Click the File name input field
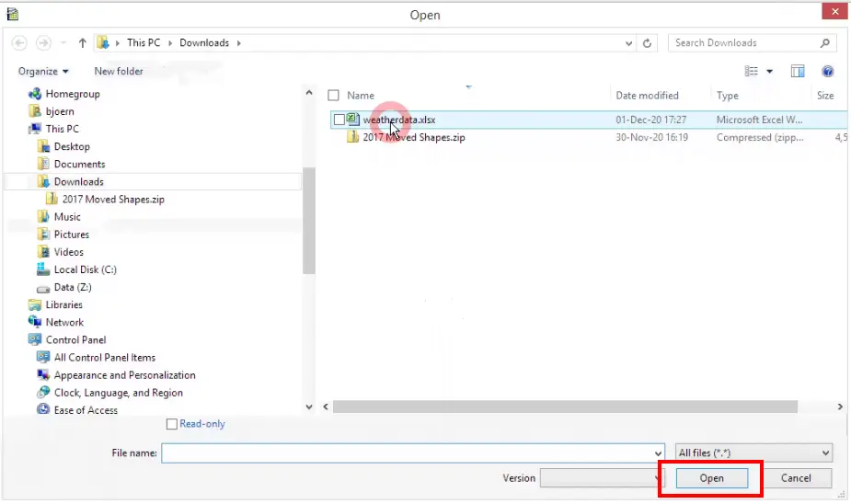The image size is (851, 504). pyautogui.click(x=405, y=452)
